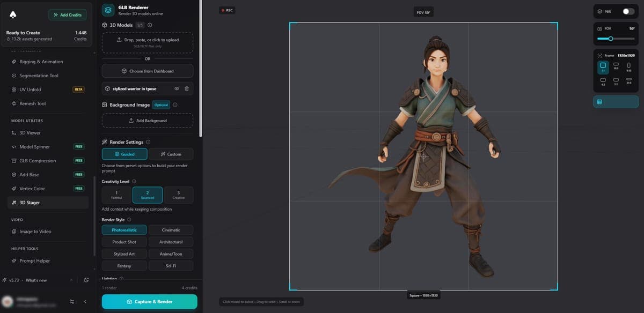Click the Add Credits button
644x313 pixels.
pyautogui.click(x=68, y=15)
